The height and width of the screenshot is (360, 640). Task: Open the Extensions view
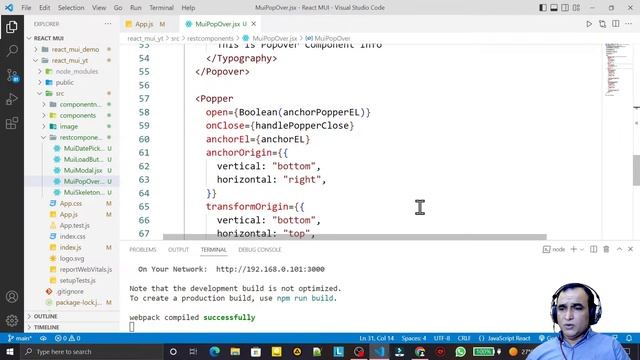pyautogui.click(x=12, y=123)
